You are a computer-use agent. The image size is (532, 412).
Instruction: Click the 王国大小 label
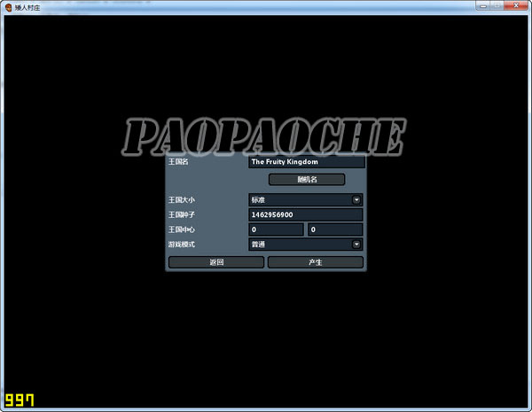pos(182,200)
